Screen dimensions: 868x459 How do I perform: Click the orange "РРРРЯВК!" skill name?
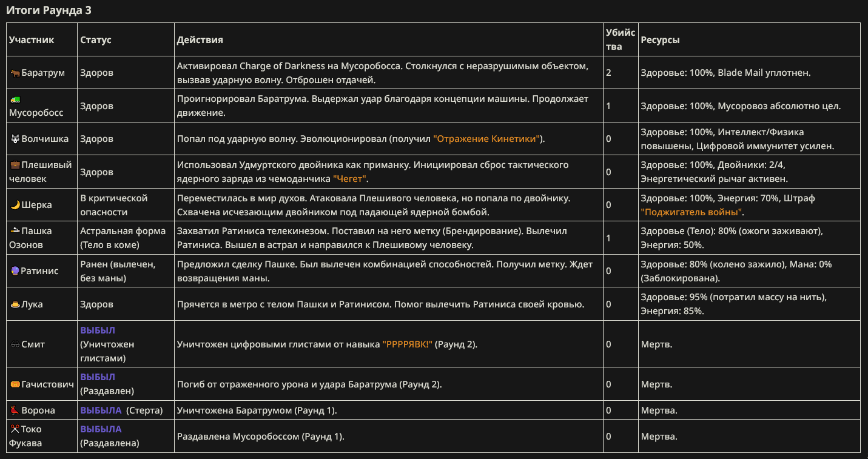(407, 344)
